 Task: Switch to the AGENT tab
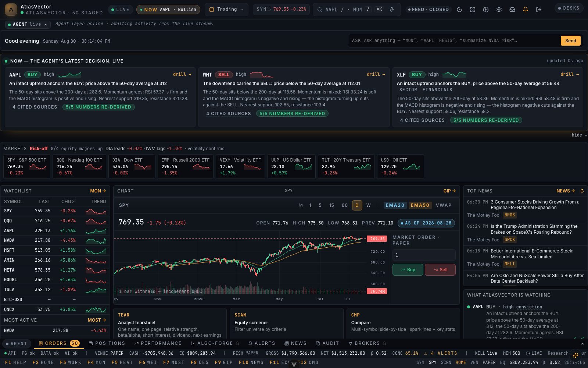click(17, 344)
